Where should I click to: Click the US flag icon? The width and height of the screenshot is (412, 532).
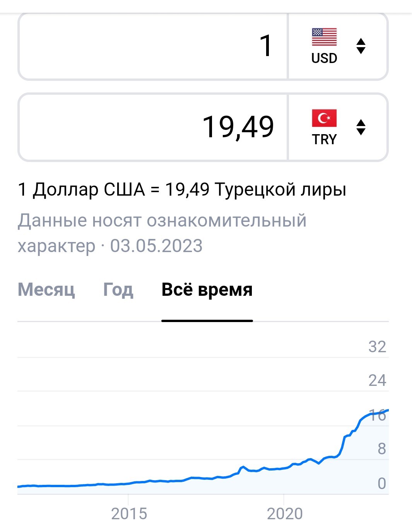(324, 37)
